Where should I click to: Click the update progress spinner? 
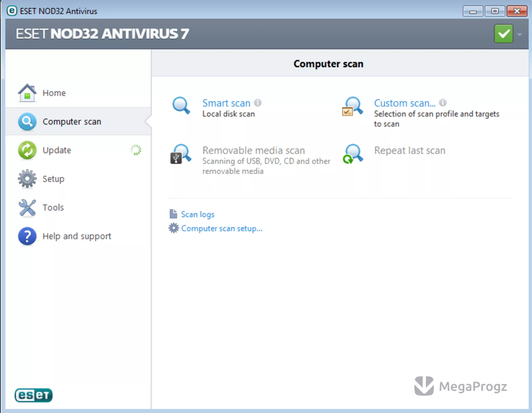point(136,150)
